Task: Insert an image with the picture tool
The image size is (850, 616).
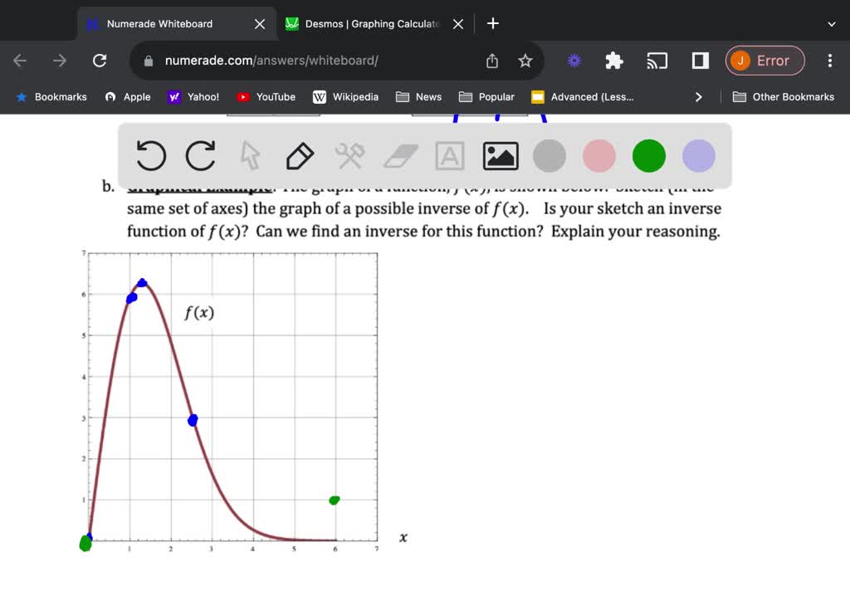Action: [501, 155]
